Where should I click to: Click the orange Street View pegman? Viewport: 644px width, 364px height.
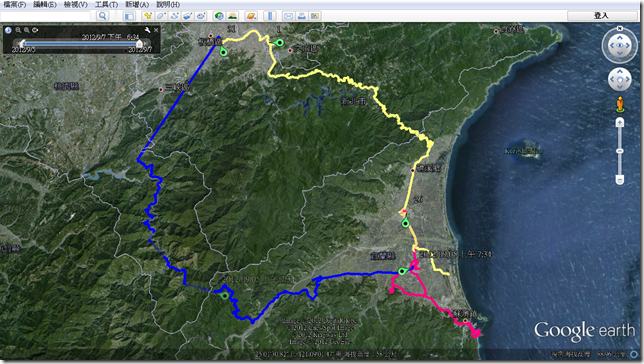click(x=620, y=104)
